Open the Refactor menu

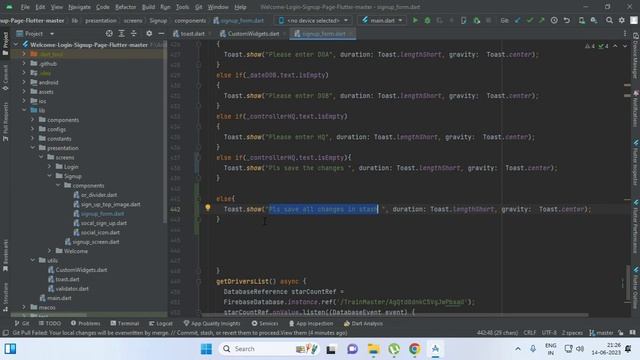coord(125,7)
